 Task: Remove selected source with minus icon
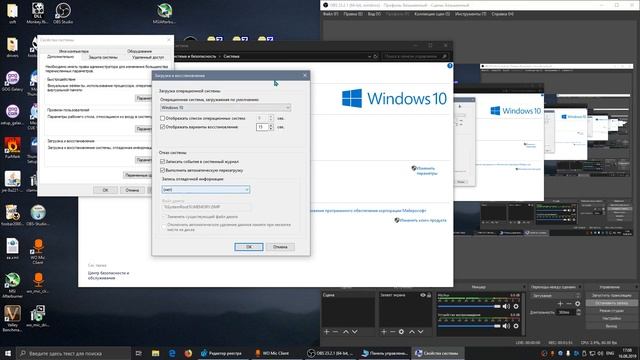pyautogui.click(x=392, y=332)
